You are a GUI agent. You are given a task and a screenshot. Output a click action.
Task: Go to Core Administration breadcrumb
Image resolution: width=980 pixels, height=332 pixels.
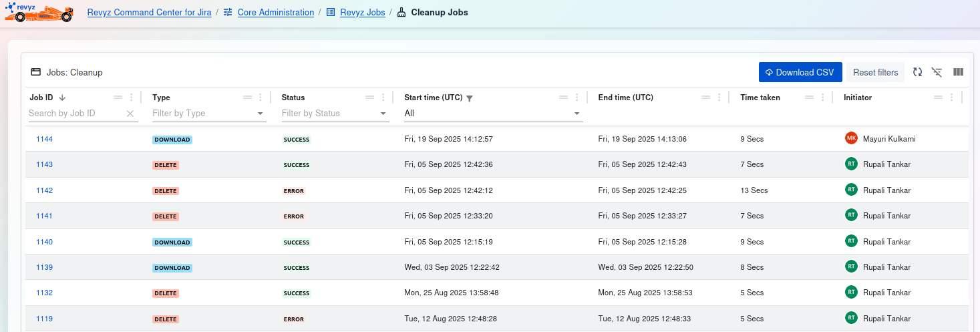pos(275,13)
